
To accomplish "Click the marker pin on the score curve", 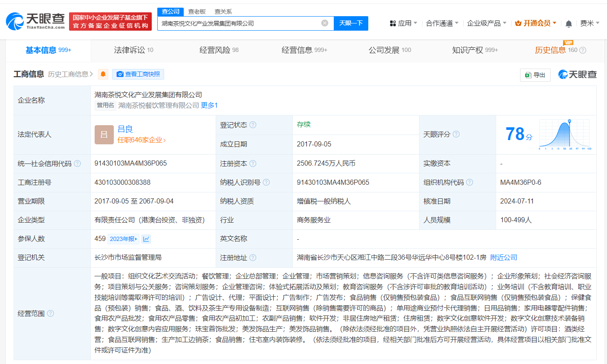I will click(x=569, y=121).
